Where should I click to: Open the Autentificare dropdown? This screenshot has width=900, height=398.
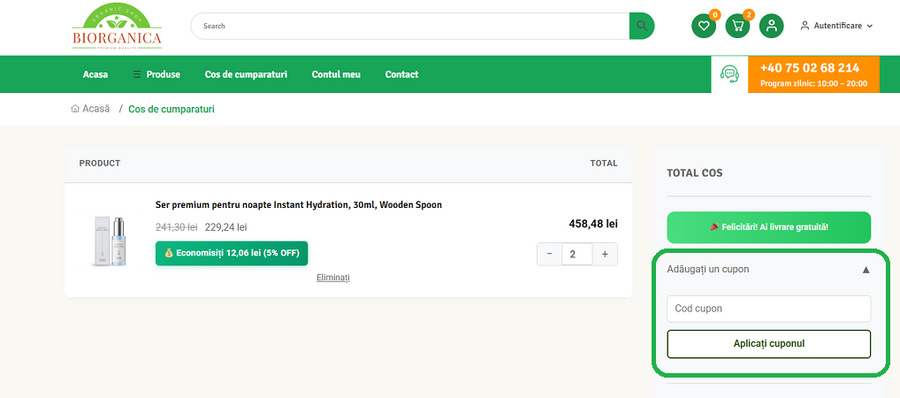[x=837, y=26]
